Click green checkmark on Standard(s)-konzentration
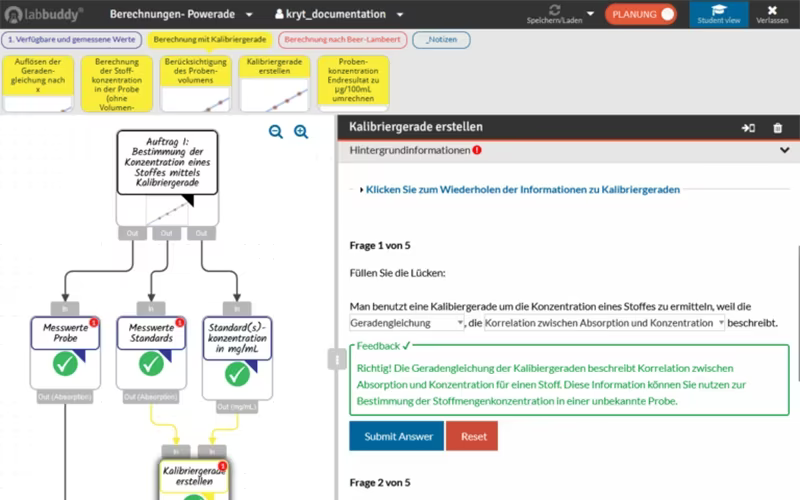Image resolution: width=800 pixels, height=500 pixels. (237, 374)
